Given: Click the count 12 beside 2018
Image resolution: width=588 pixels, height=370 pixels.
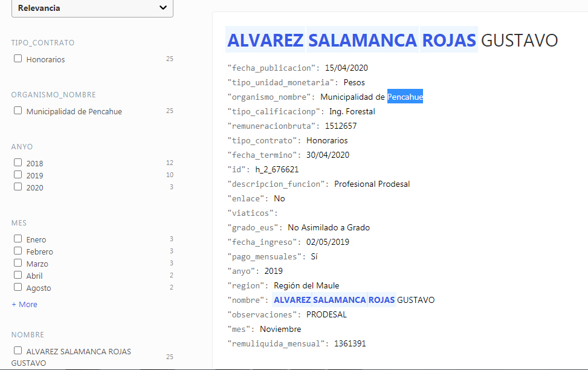Looking at the screenshot, I should [x=169, y=163].
